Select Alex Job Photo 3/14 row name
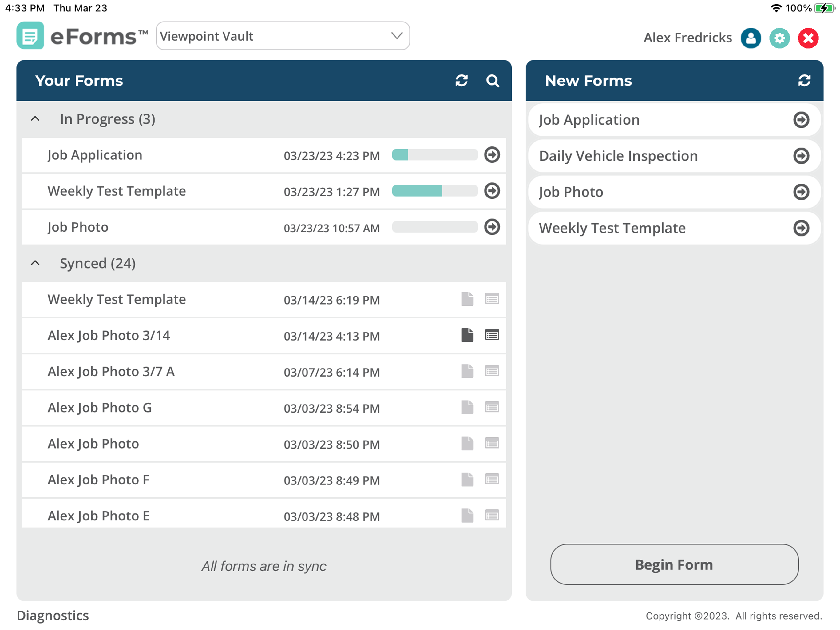 click(109, 336)
